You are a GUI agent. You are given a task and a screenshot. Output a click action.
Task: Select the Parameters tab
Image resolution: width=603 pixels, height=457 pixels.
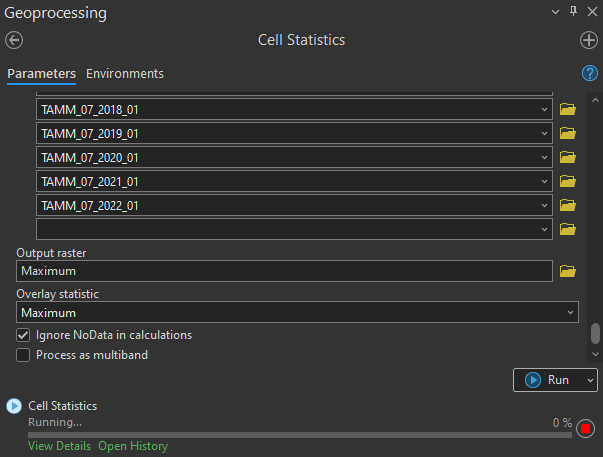(41, 74)
